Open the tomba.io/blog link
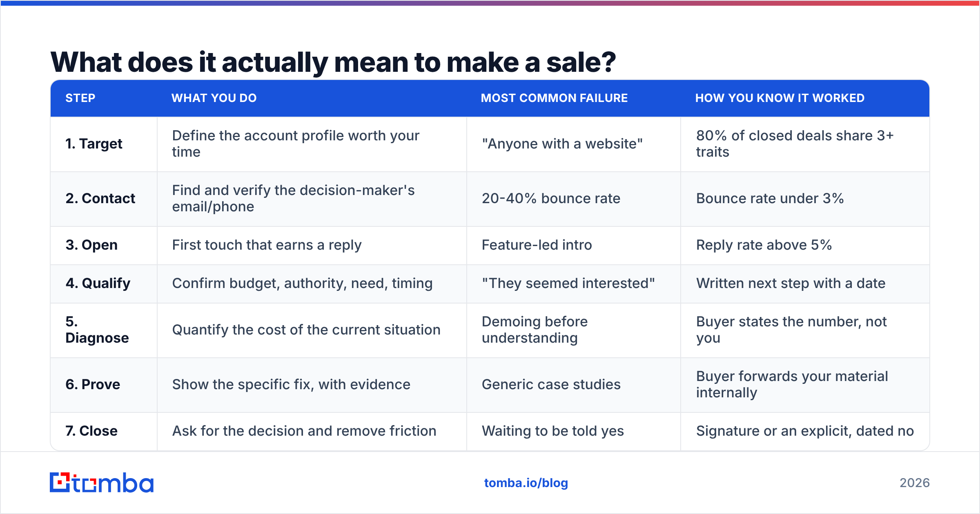Screen dimensions: 980x514 click(526, 483)
